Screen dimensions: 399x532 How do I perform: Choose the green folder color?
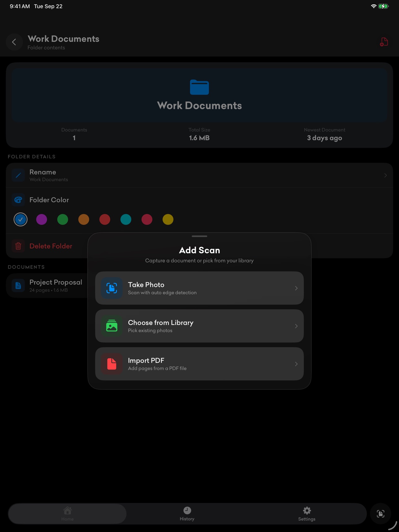[62, 220]
